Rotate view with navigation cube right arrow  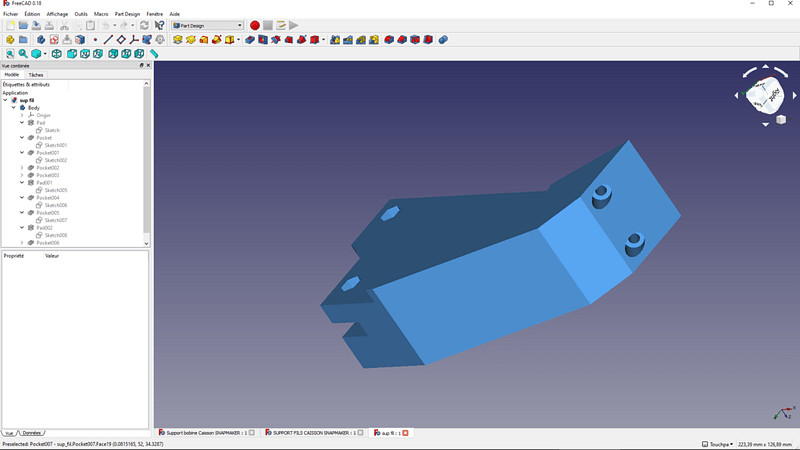(x=794, y=95)
